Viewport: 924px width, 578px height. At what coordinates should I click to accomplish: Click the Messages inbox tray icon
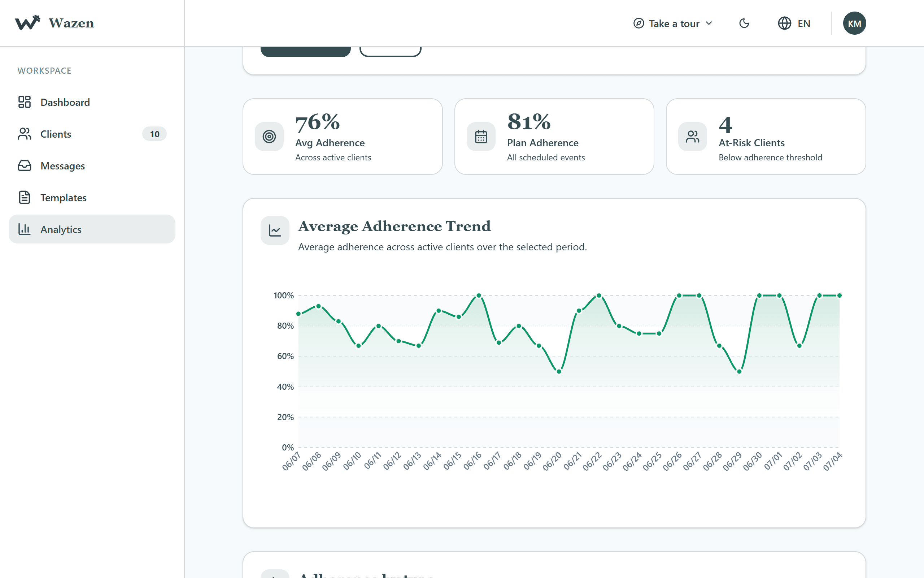click(x=25, y=165)
